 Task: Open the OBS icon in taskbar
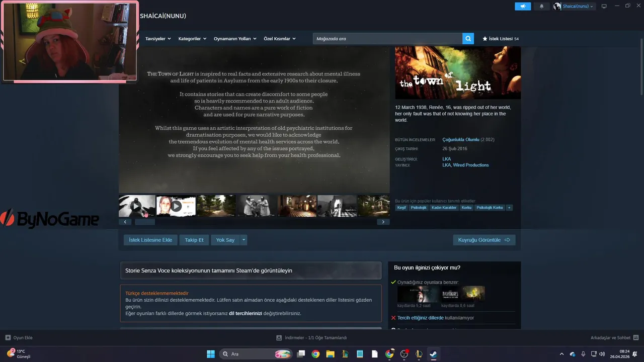(404, 354)
